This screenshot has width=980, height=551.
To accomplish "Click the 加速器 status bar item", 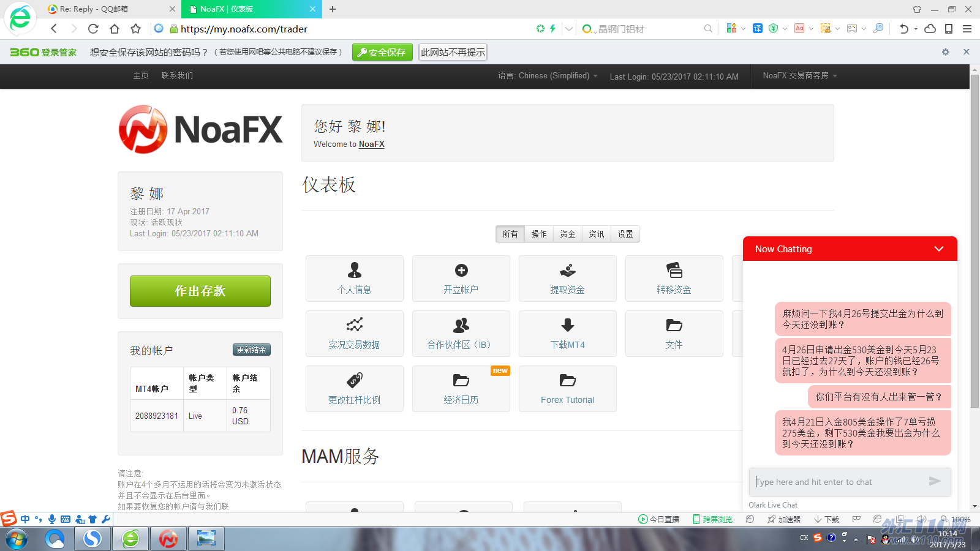I will [784, 519].
